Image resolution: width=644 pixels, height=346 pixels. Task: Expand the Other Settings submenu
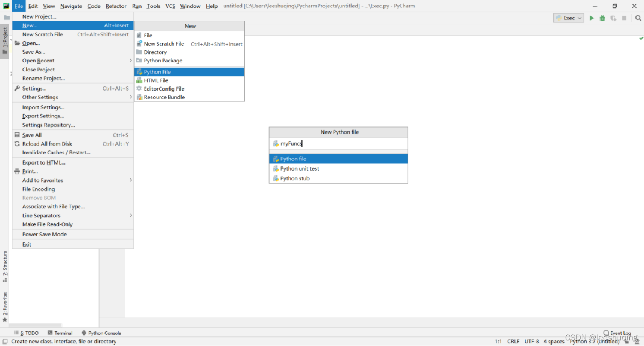pyautogui.click(x=73, y=97)
